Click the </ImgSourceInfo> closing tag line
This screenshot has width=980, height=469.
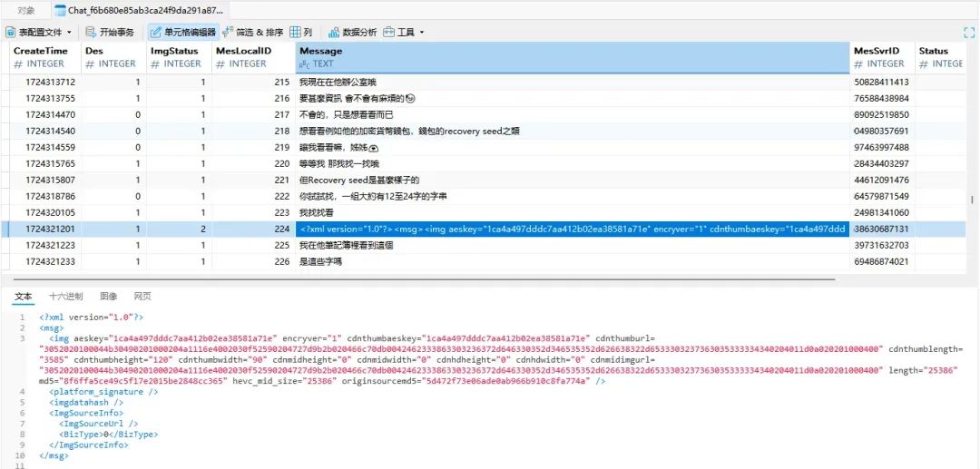pyautogui.click(x=89, y=445)
